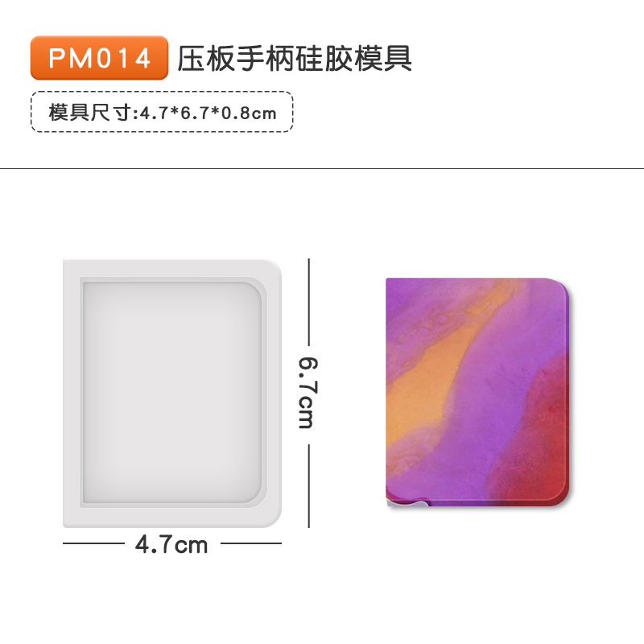Viewport: 644px width, 644px height.
Task: Click the 压板手柄硅胶模具 product title
Action: [295, 59]
